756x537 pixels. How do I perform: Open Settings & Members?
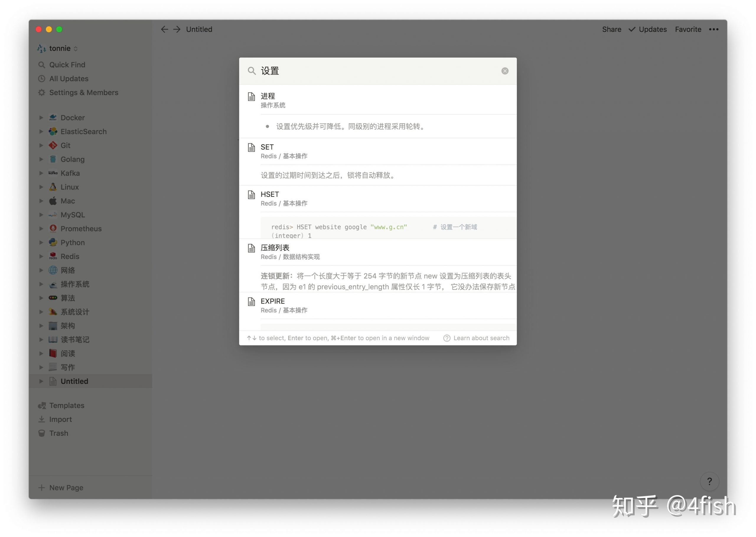(x=90, y=93)
